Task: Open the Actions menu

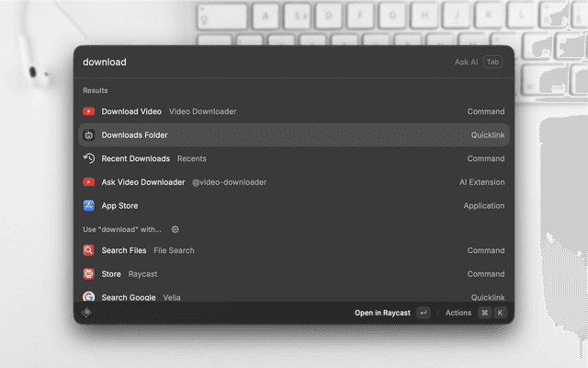Action: [x=458, y=313]
